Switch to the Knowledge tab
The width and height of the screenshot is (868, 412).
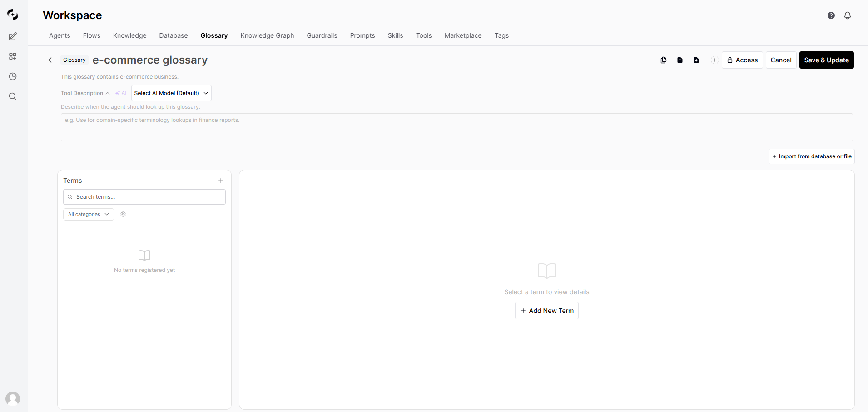point(130,35)
